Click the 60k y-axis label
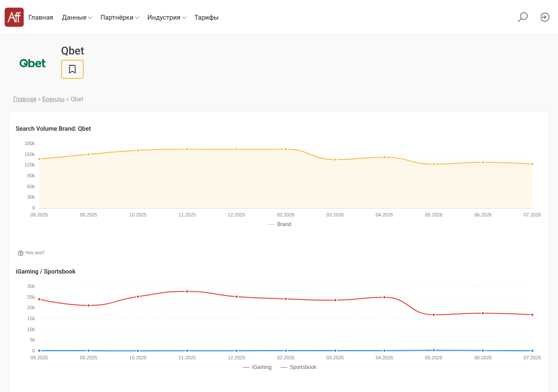Viewport: 558px width, 392px height. point(31,186)
